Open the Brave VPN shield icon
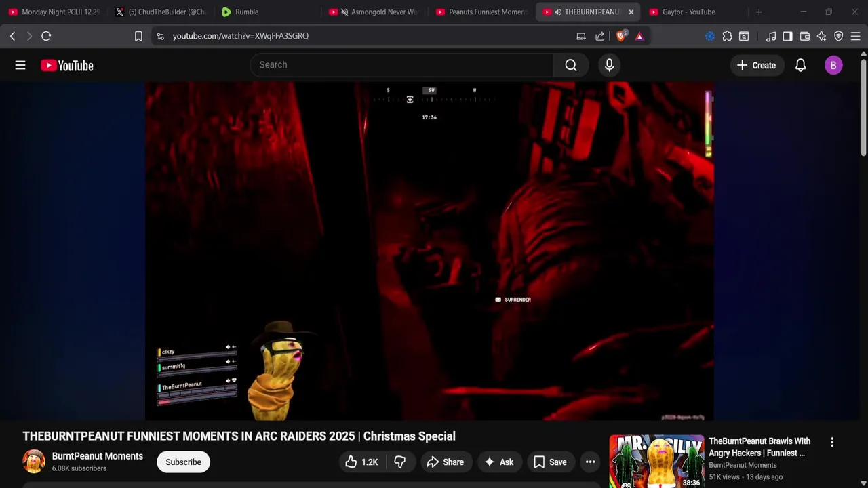868x488 pixels. click(x=839, y=36)
